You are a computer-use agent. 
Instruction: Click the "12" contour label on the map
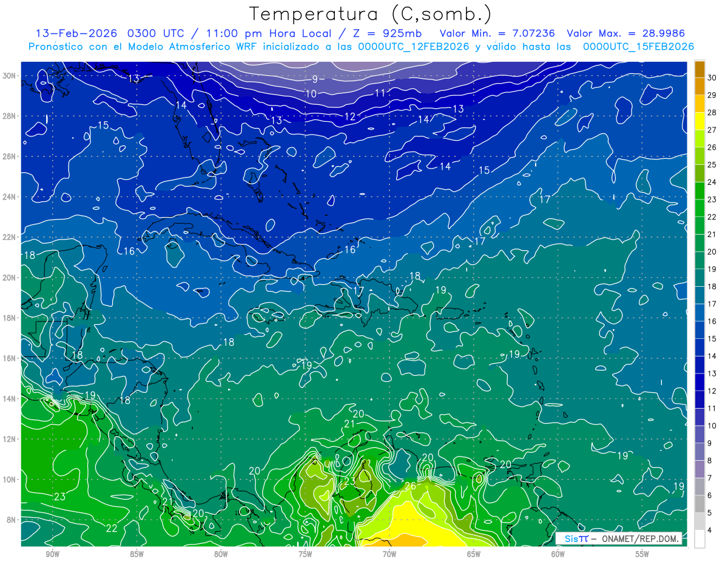click(x=350, y=116)
